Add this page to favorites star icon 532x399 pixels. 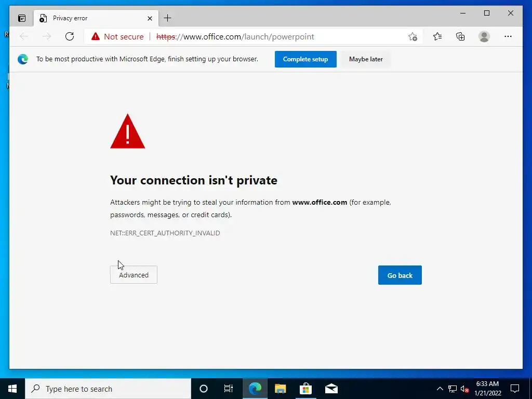tap(413, 37)
